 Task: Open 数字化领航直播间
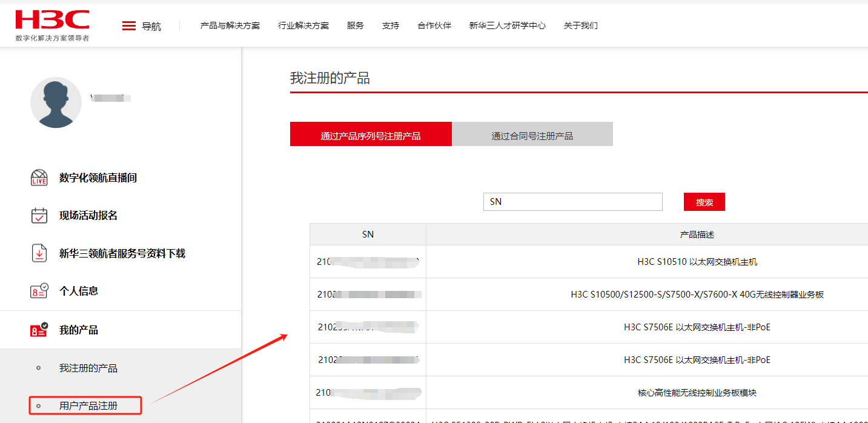[98, 178]
